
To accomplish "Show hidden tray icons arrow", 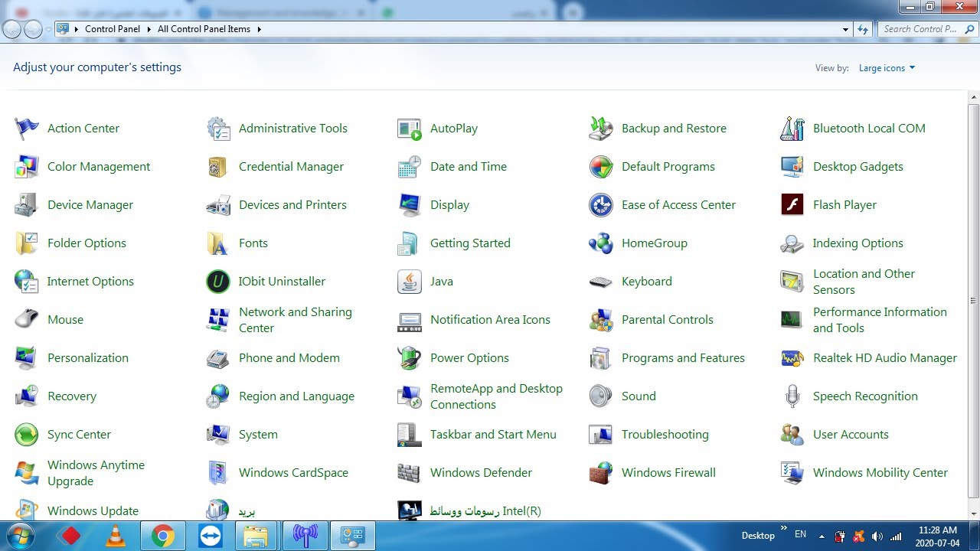I will pos(820,536).
